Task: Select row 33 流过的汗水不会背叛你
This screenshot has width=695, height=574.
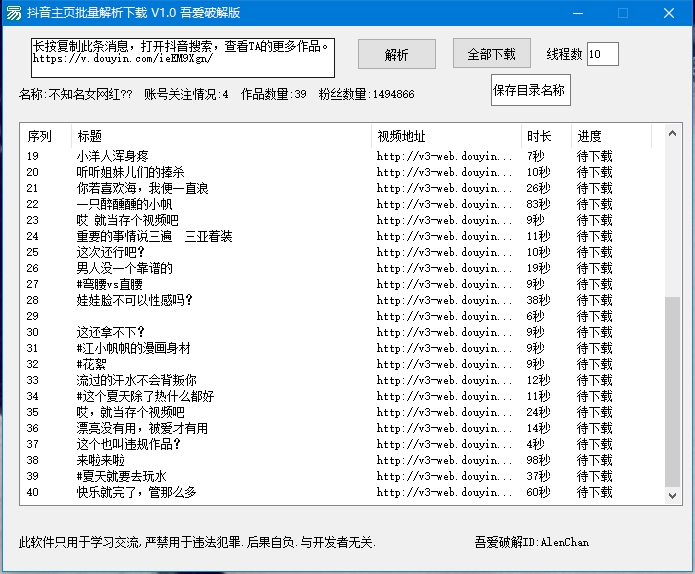Action: (x=136, y=380)
